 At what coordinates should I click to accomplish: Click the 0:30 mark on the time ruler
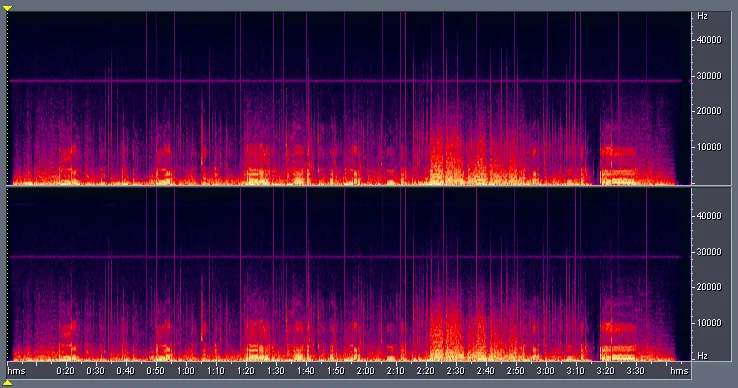[96, 371]
